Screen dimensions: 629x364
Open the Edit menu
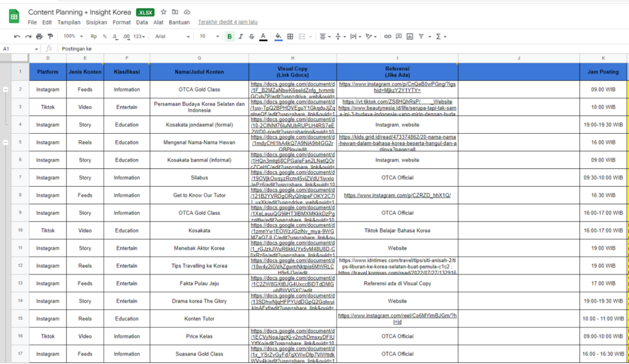pos(47,23)
